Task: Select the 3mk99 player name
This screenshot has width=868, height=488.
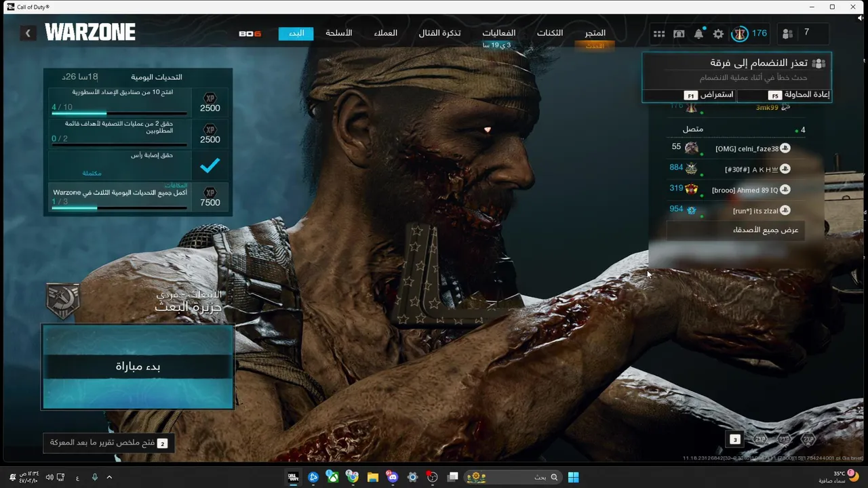Action: pos(767,107)
